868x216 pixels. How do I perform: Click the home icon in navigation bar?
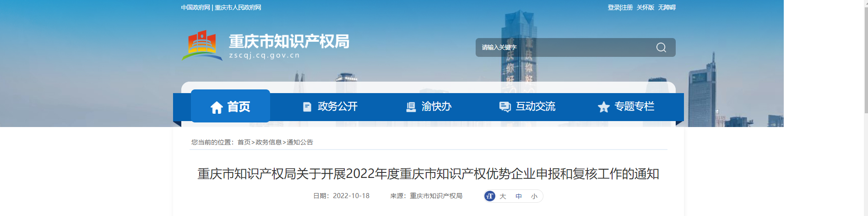(217, 107)
